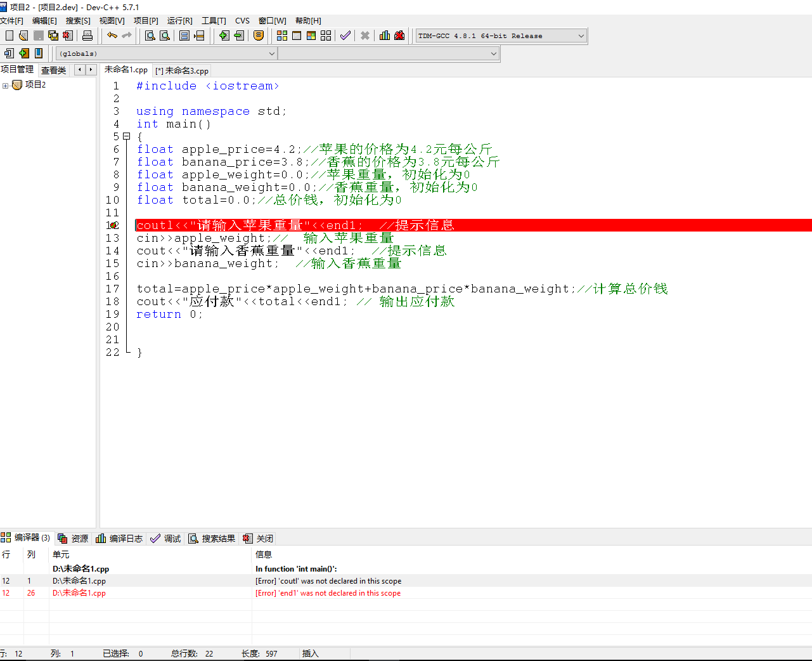This screenshot has width=812, height=661.
Task: Click the Print icon in toolbar
Action: (87, 36)
